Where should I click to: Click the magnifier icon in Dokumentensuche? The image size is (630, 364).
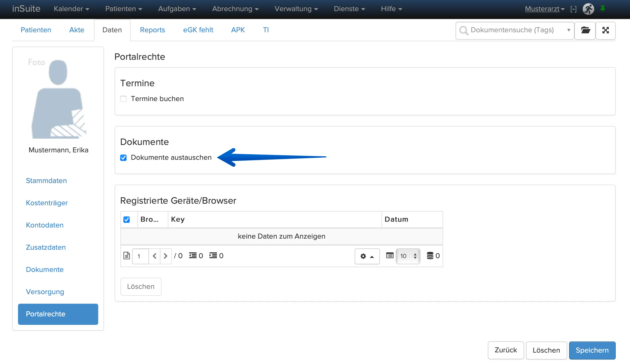tap(463, 30)
